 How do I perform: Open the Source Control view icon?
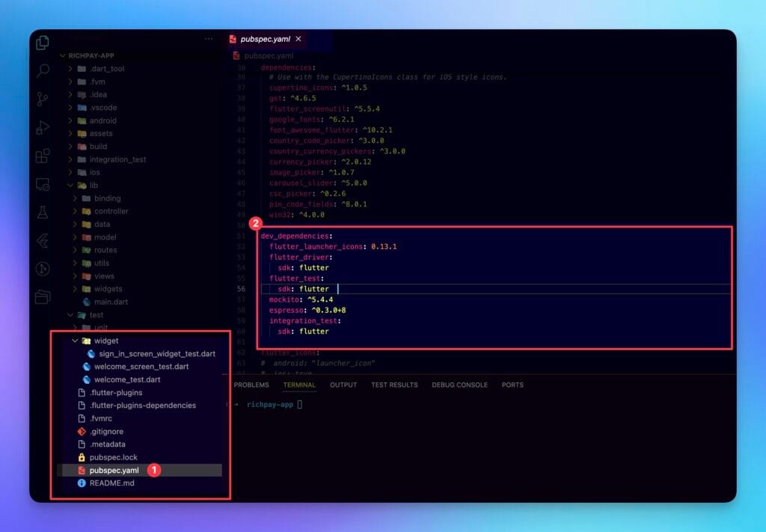(43, 100)
